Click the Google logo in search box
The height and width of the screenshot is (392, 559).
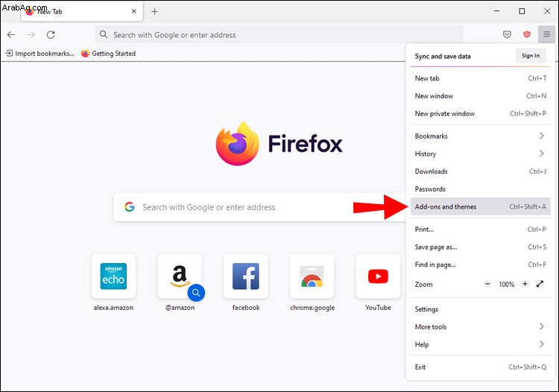click(x=130, y=207)
